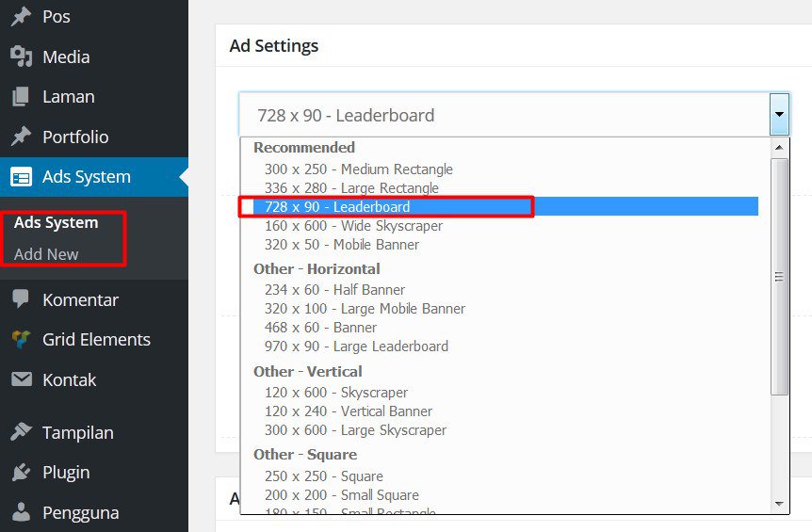Collapse the ad size dropdown via arrow
The height and width of the screenshot is (532, 812).
(779, 114)
